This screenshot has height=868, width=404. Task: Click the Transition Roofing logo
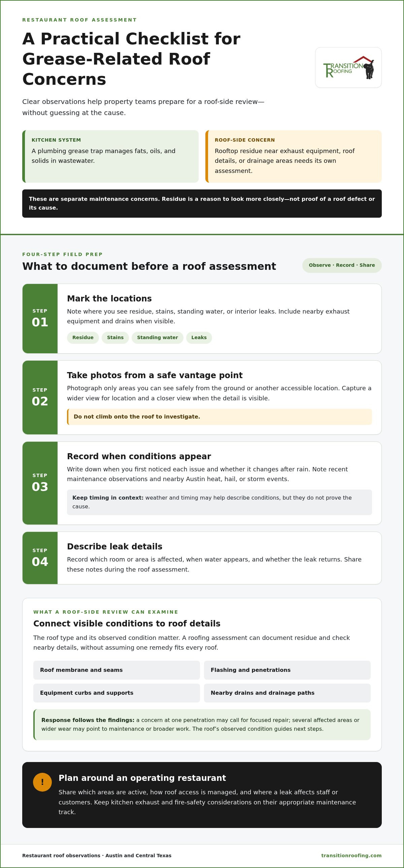[348, 67]
